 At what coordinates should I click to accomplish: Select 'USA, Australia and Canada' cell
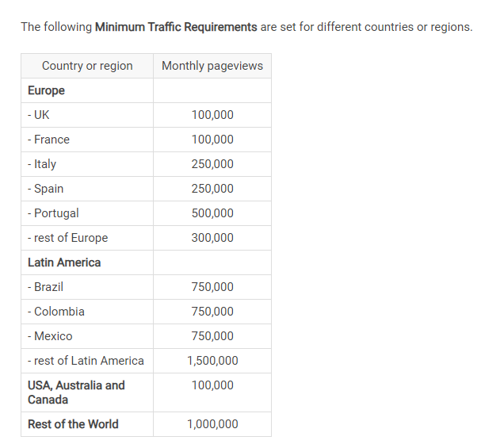click(87, 392)
